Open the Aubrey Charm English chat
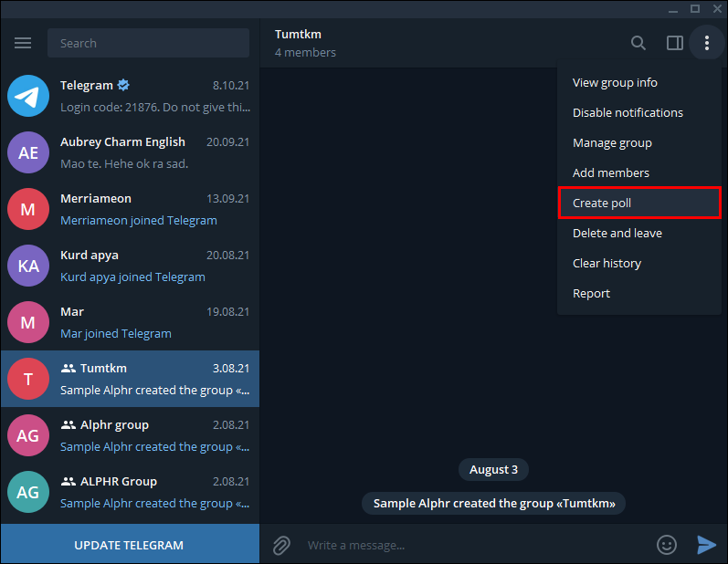The width and height of the screenshot is (728, 564). pos(130,152)
